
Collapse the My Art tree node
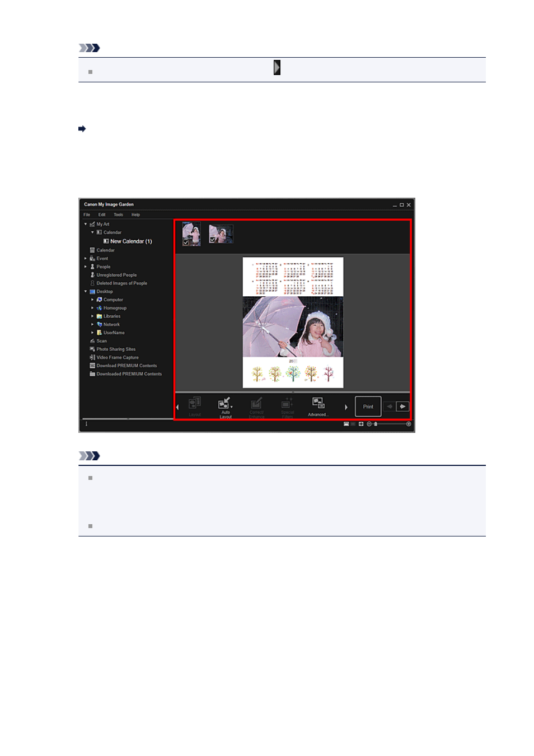click(86, 224)
